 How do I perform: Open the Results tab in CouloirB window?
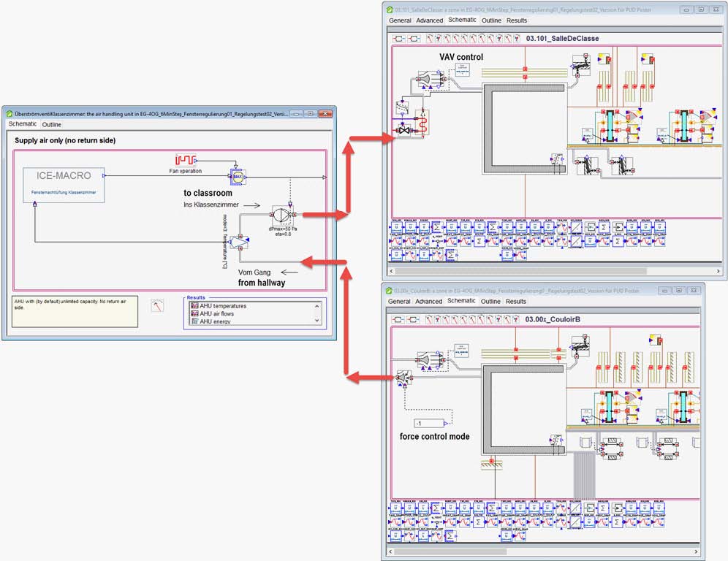tap(515, 301)
